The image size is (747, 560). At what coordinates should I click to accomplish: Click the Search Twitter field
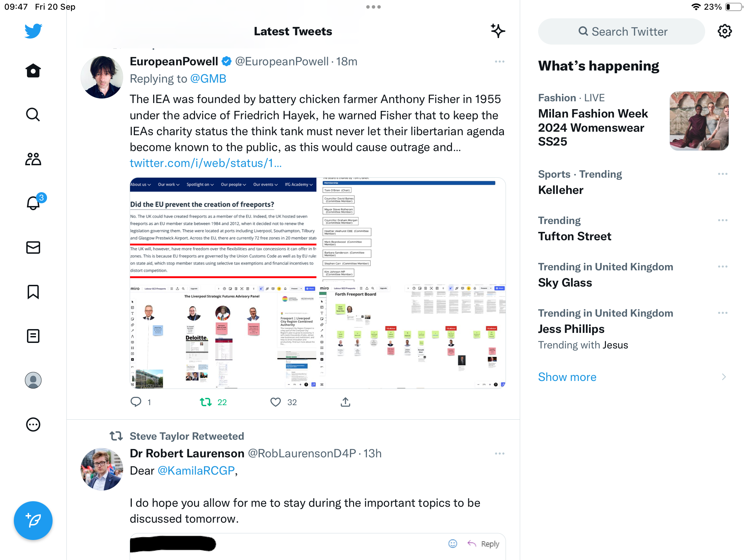tap(621, 31)
